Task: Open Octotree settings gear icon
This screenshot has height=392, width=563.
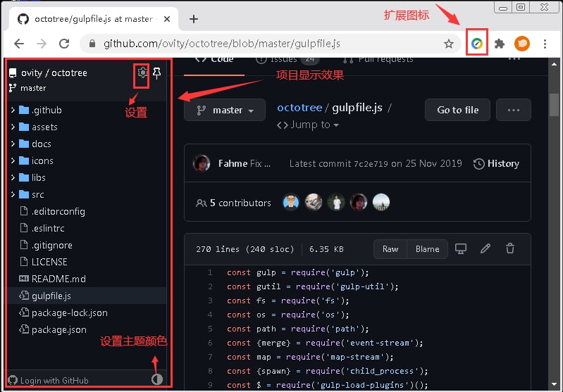Action: [142, 72]
